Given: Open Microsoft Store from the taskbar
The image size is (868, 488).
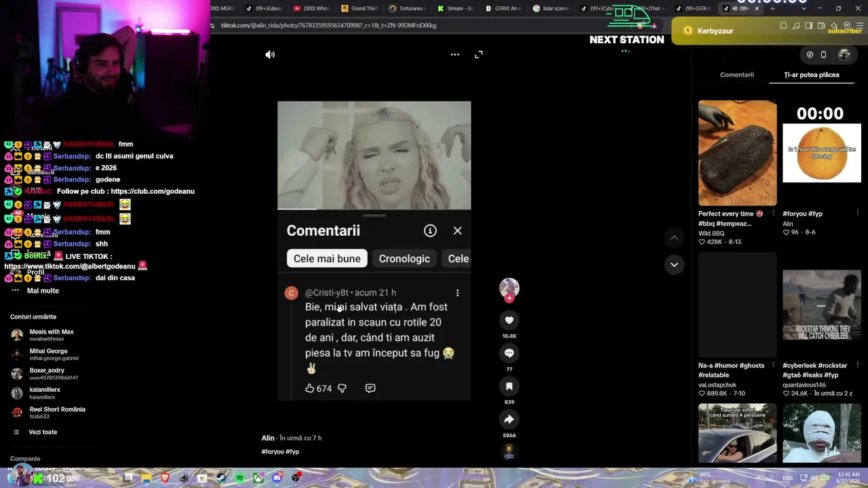Looking at the screenshot, I should coord(202,479).
